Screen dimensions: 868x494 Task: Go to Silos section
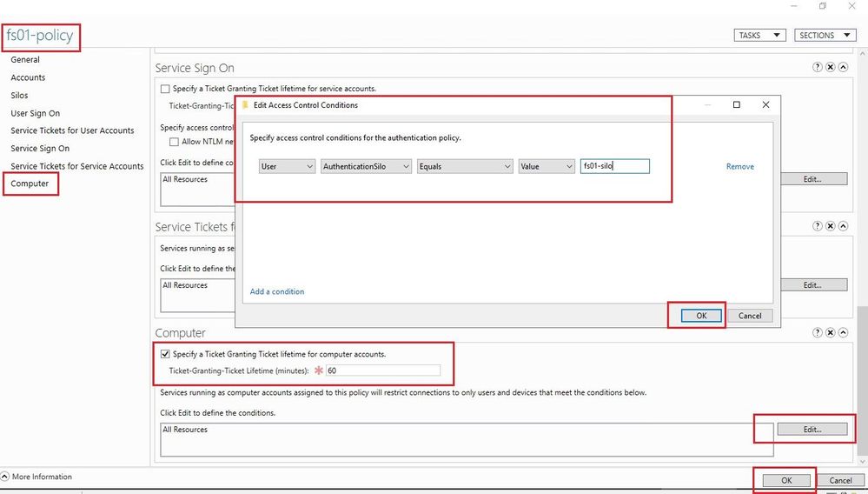pyautogui.click(x=19, y=96)
